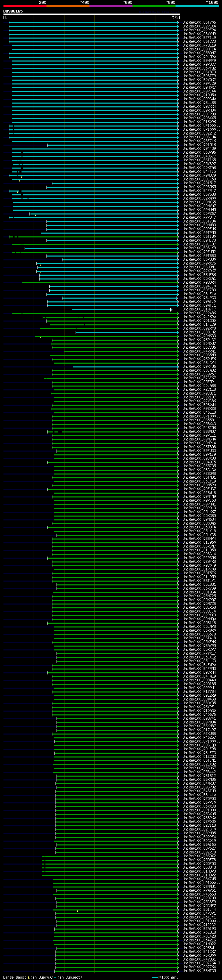Select hit UniRef100_Q01516
Image resolution: width=222 pixels, height=980 pixels.
[x=199, y=145]
